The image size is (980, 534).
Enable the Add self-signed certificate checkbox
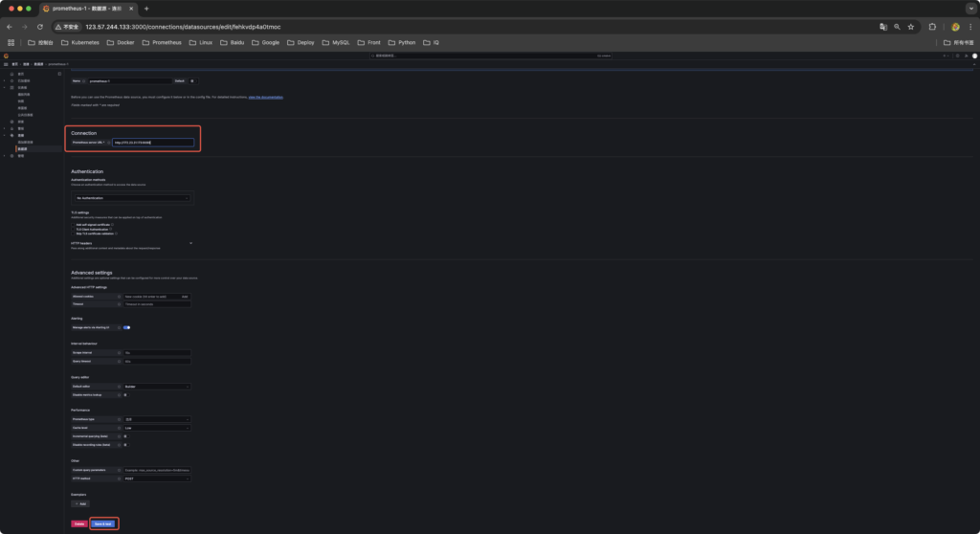74,225
